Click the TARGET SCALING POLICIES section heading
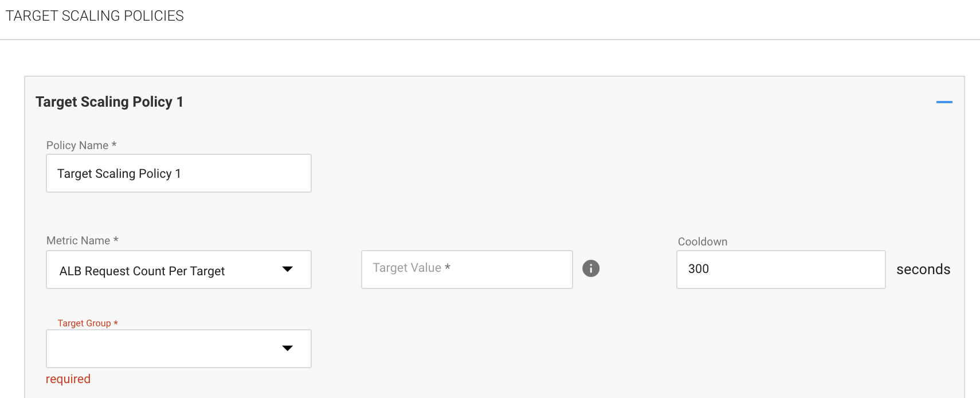This screenshot has width=980, height=398. (x=95, y=16)
